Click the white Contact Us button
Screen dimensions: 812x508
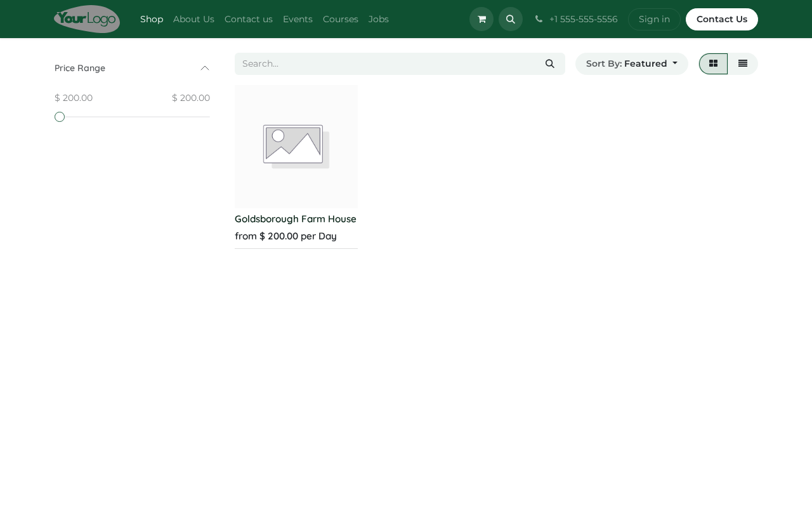click(722, 19)
